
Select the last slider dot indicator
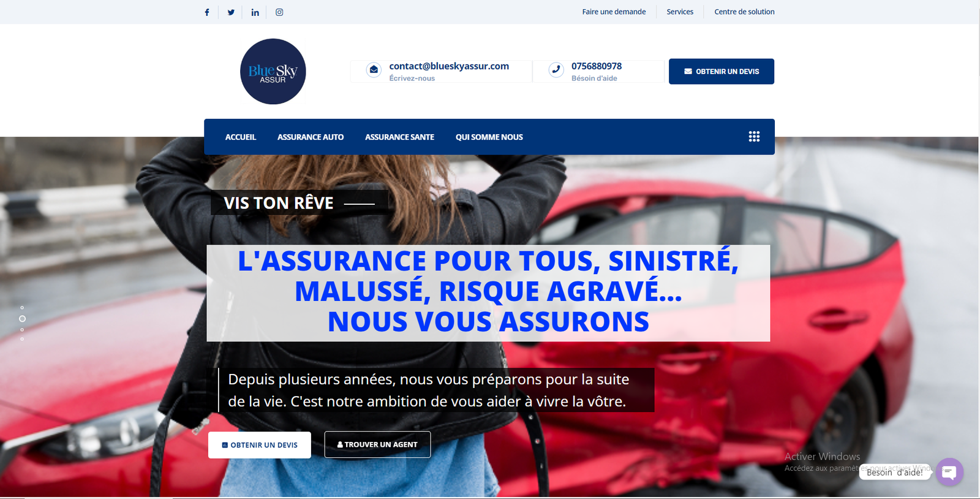(22, 339)
